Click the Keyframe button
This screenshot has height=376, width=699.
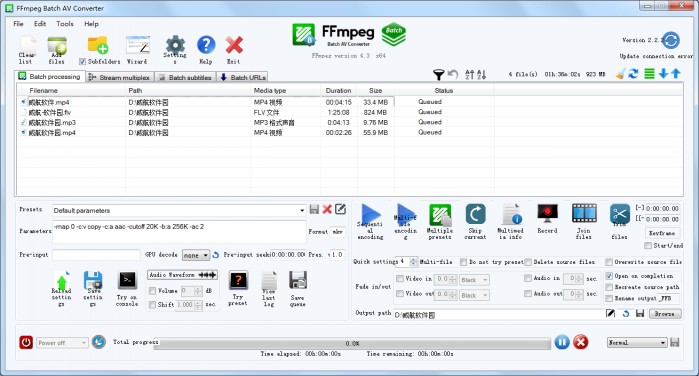pyautogui.click(x=662, y=233)
